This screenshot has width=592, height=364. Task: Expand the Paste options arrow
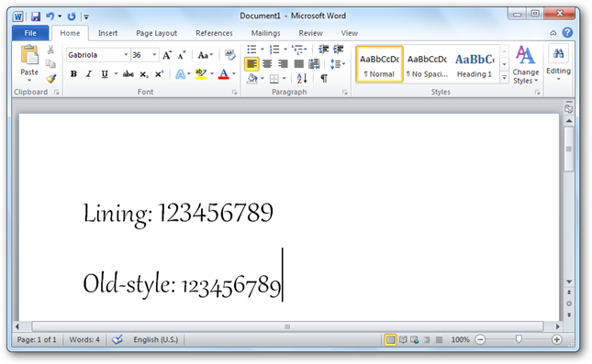29,81
